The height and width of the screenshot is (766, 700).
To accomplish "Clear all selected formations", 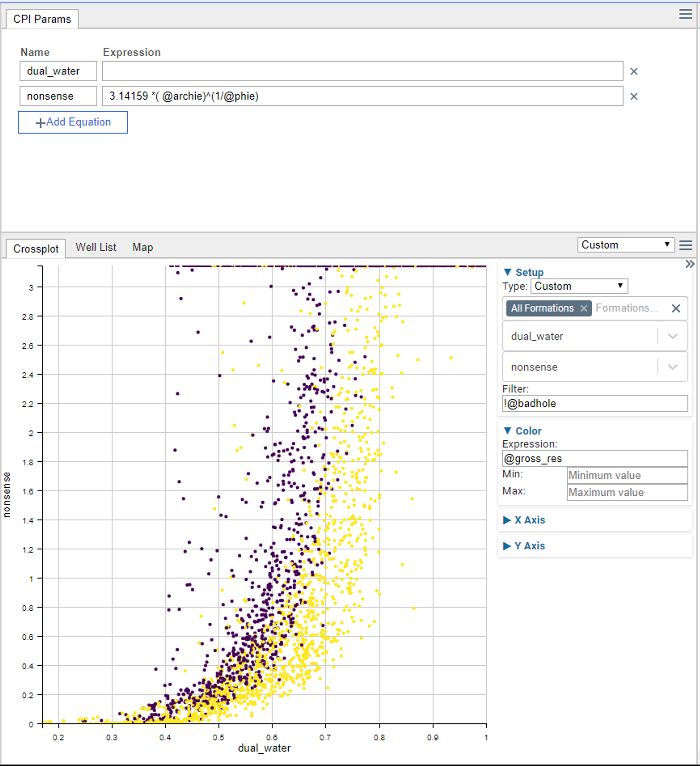I will pyautogui.click(x=676, y=308).
